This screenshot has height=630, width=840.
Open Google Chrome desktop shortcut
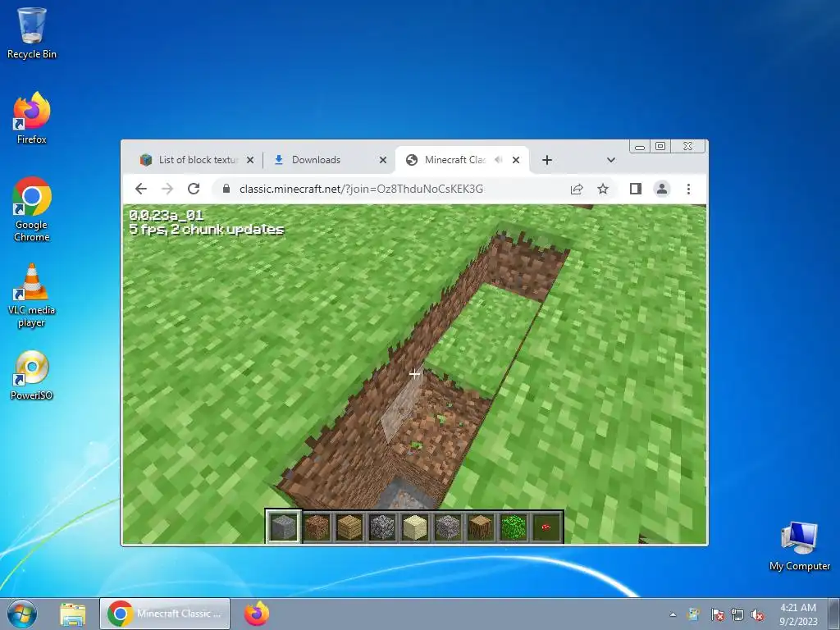(32, 209)
